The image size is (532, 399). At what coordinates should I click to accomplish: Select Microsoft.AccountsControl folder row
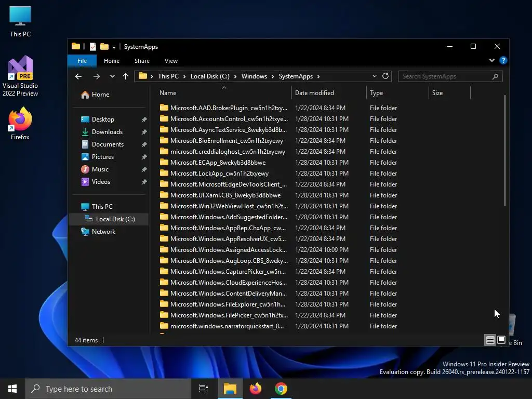(x=278, y=119)
